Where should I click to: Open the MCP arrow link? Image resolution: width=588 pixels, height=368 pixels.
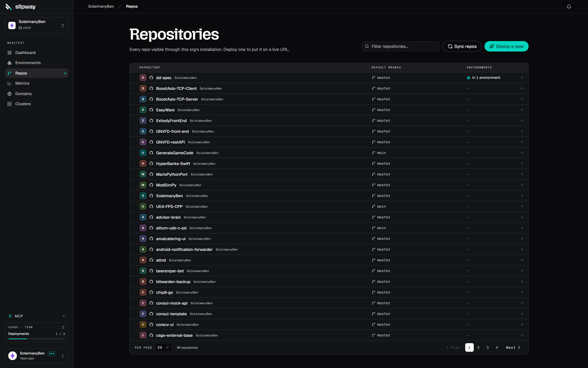(x=63, y=316)
